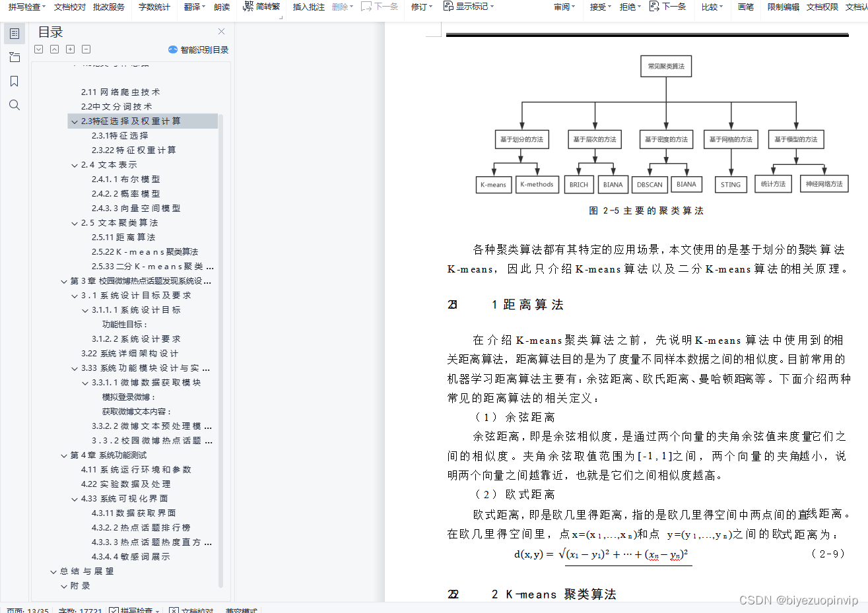Screen dimensions: 868x613
Task: Open the search icon in left sidebar
Action: (x=15, y=104)
